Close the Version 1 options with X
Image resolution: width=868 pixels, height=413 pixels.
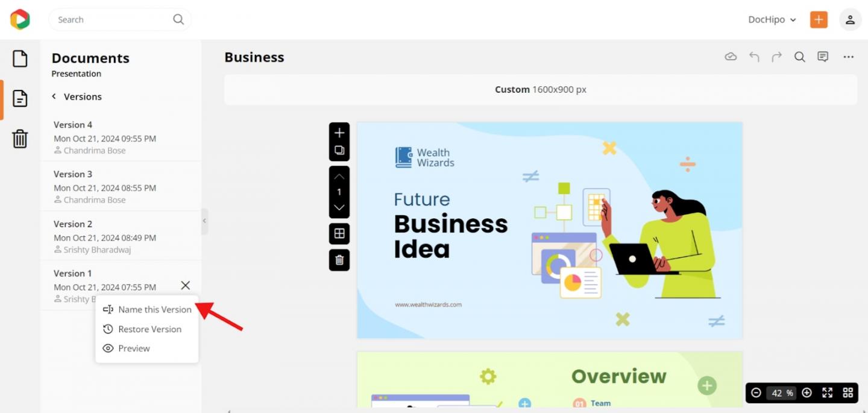(185, 285)
